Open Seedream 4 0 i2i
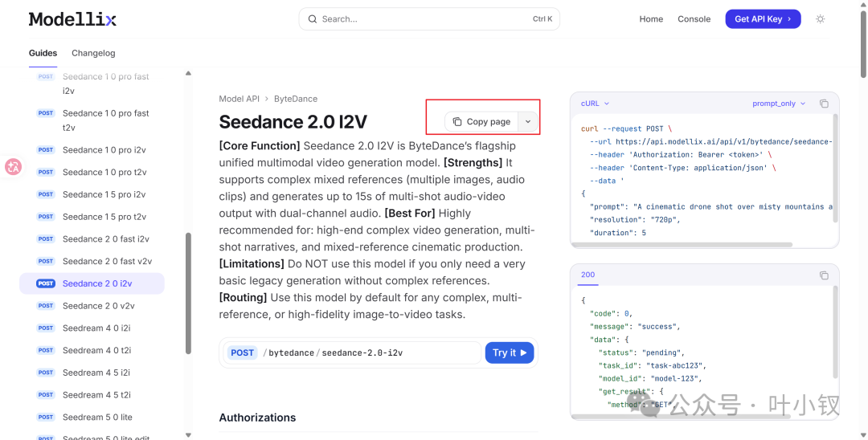868x440 pixels. (92, 328)
